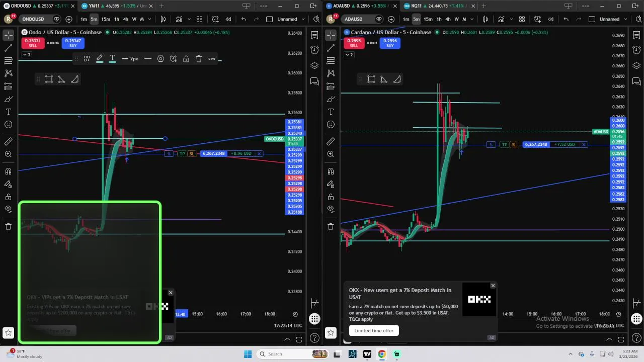Image resolution: width=644 pixels, height=362 pixels.
Task: Toggle stay-in-drawing-mode in ADAUSD window
Action: [331, 185]
